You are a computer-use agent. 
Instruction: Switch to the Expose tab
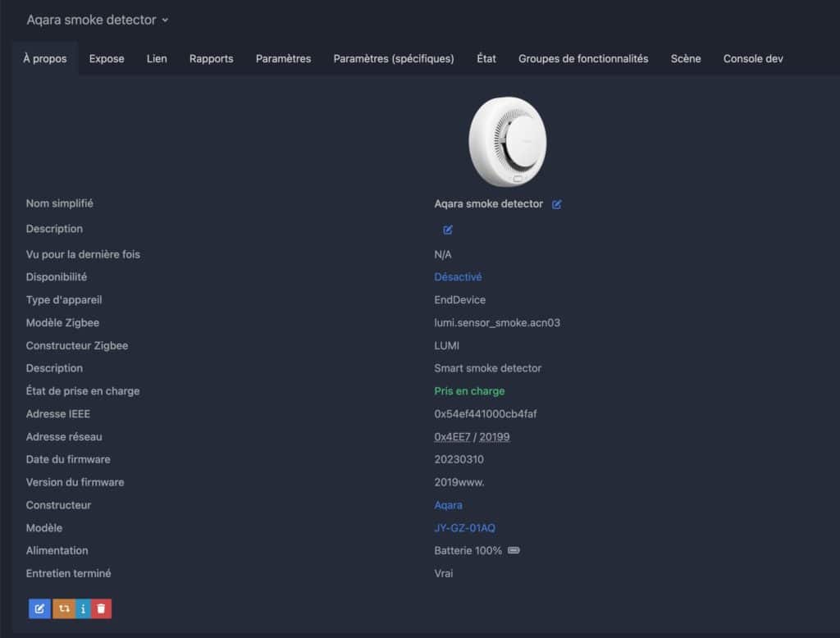[x=107, y=59]
